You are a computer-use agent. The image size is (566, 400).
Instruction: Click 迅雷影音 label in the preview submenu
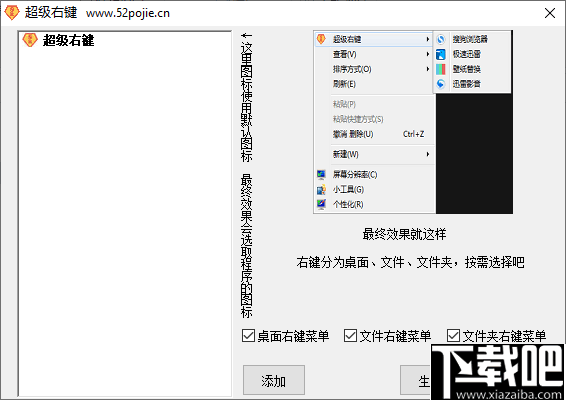point(467,84)
